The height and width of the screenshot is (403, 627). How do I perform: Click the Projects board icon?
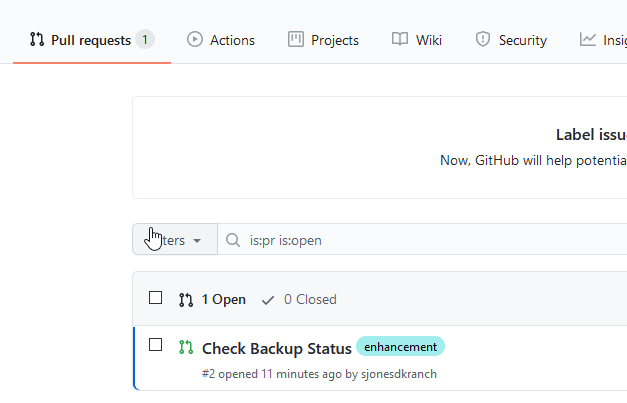pyautogui.click(x=295, y=40)
